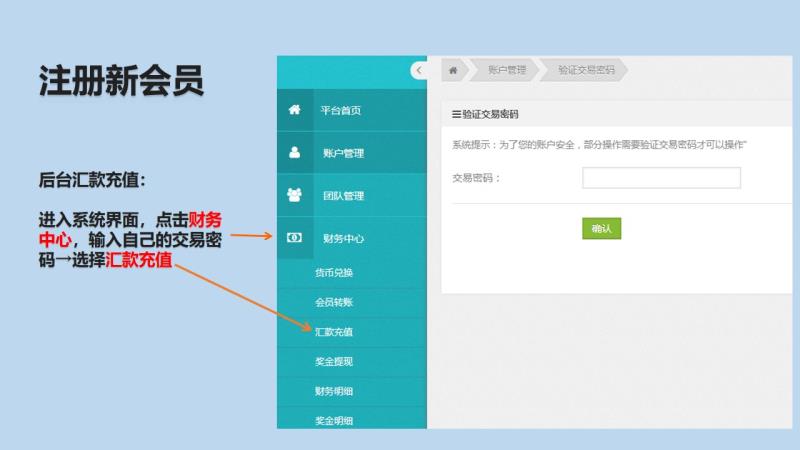800x450 pixels.
Task: Open 货币兑换 in the sidebar submenu
Action: point(334,273)
